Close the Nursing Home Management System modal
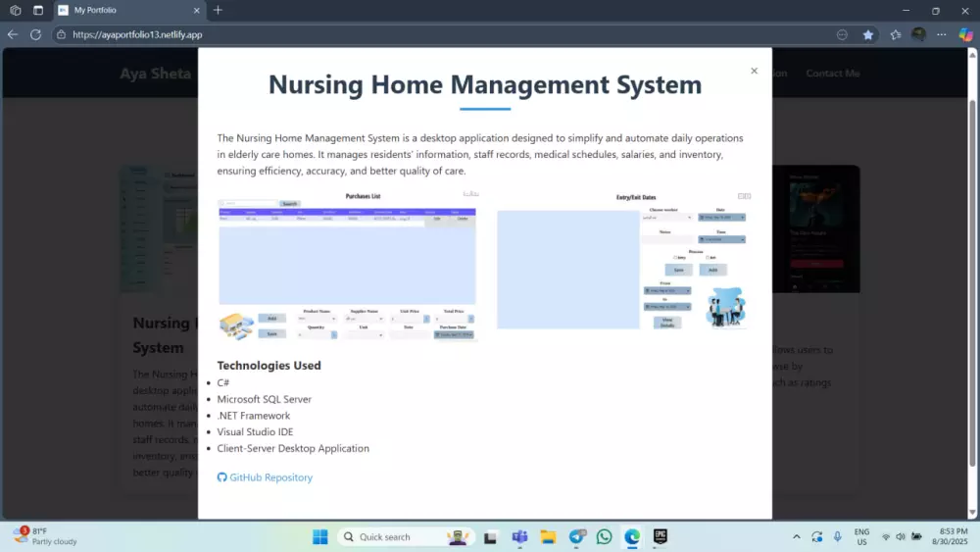This screenshot has height=552, width=980. [x=754, y=71]
